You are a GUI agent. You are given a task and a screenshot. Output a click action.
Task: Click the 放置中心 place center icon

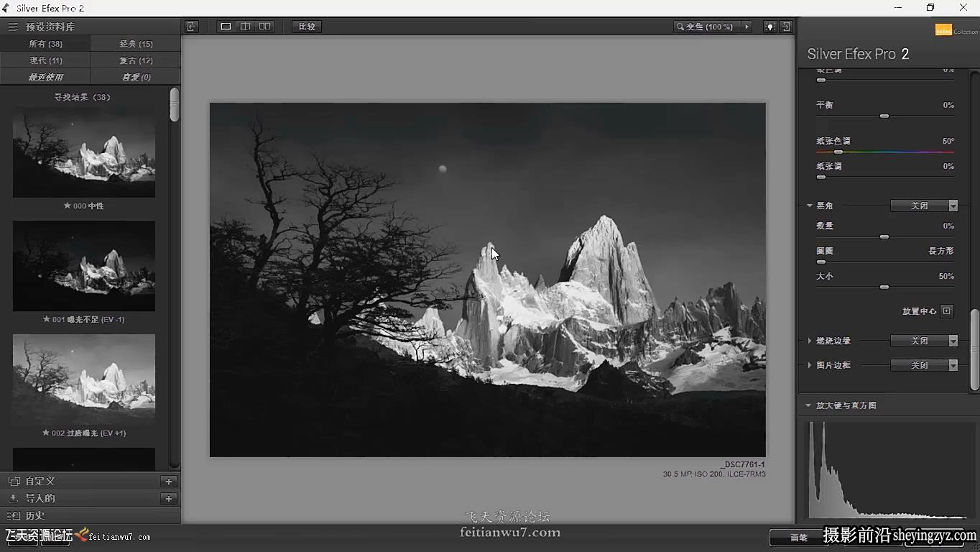[x=947, y=311]
